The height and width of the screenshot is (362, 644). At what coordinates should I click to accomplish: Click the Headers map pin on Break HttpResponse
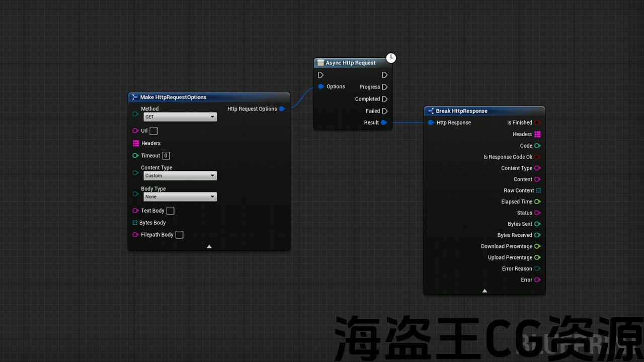[537, 134]
